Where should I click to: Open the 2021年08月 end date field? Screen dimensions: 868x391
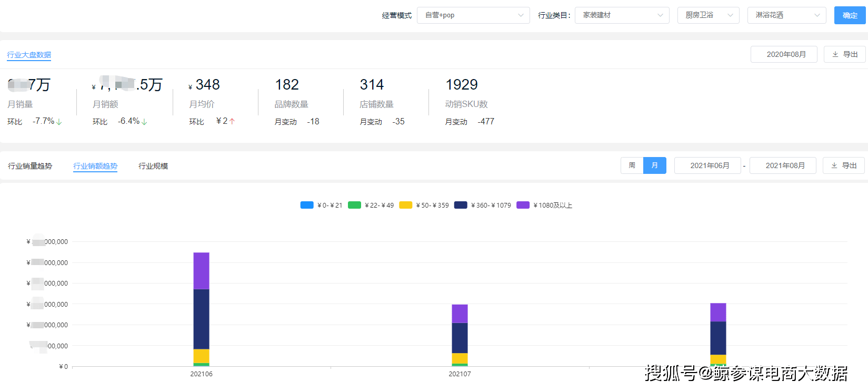[x=783, y=165]
